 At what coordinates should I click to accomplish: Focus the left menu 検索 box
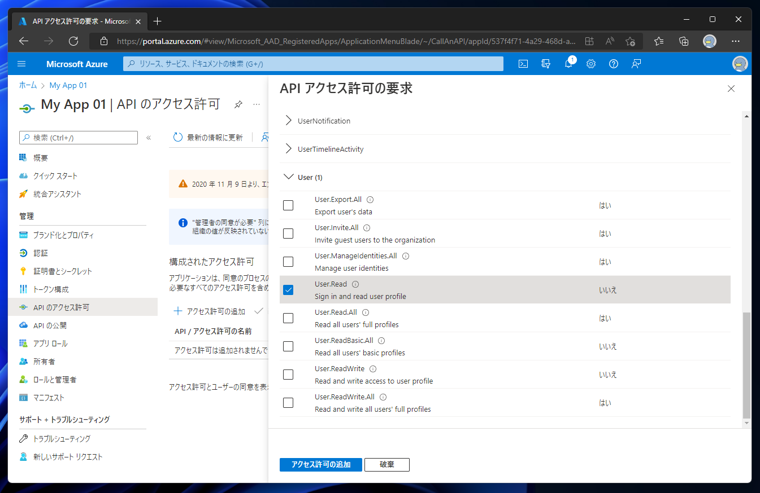coord(79,138)
